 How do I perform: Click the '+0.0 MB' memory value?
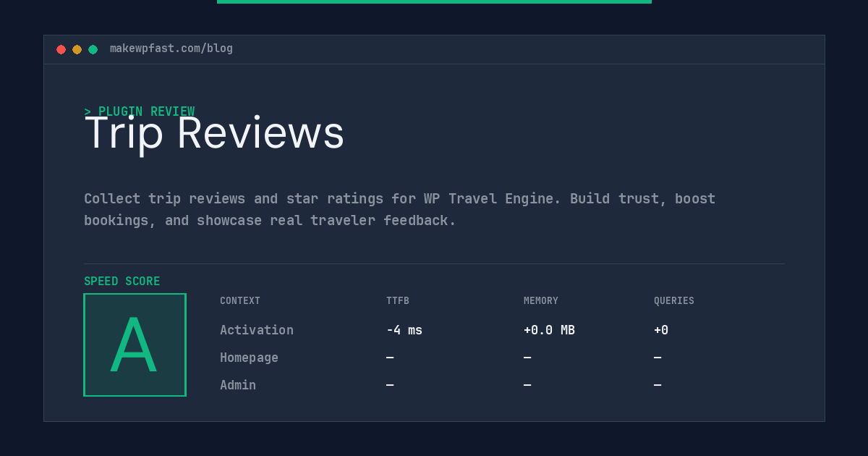click(x=549, y=330)
